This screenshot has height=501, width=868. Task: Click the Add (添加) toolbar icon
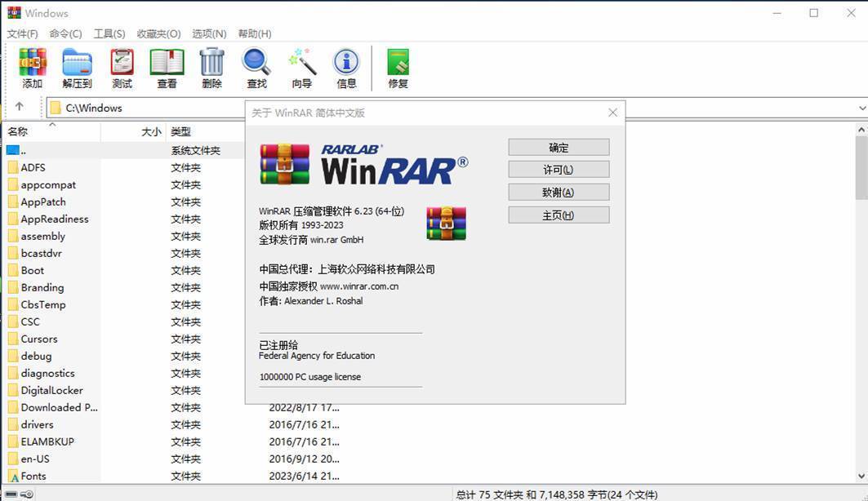click(33, 68)
